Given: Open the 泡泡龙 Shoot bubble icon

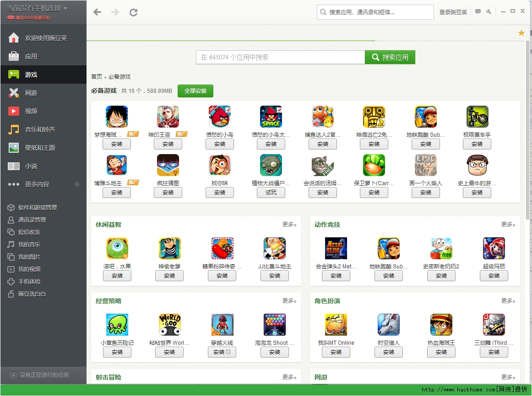Looking at the screenshot, I should 275,325.
